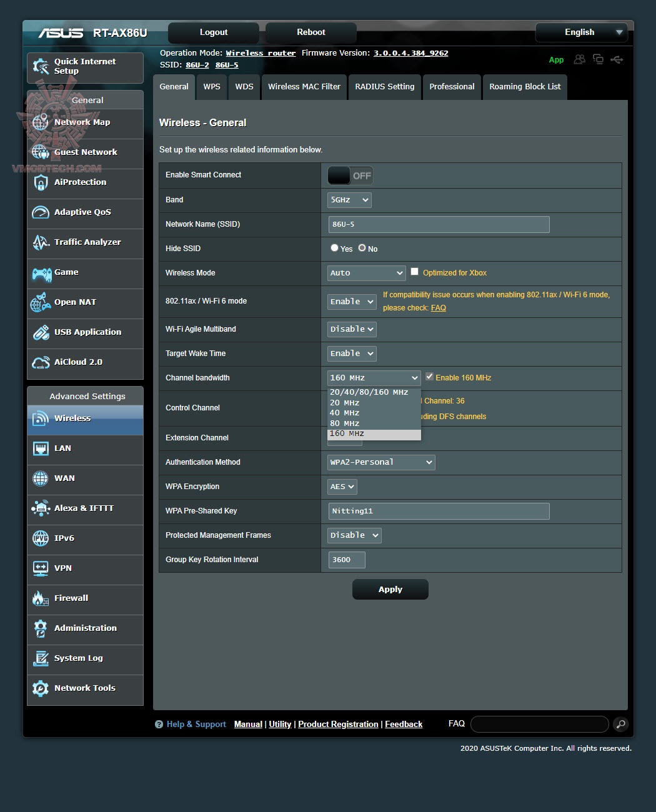Open Protected Management Frames dropdown
The height and width of the screenshot is (812, 656).
354,535
